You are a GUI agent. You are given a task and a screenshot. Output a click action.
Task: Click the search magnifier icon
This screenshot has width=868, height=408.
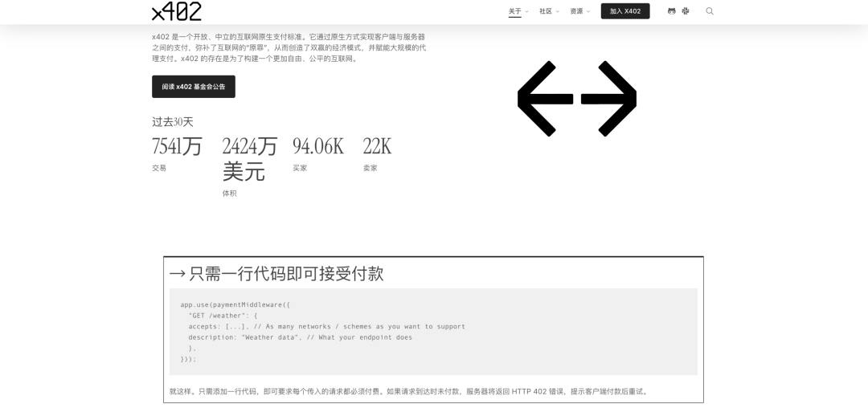(x=710, y=11)
